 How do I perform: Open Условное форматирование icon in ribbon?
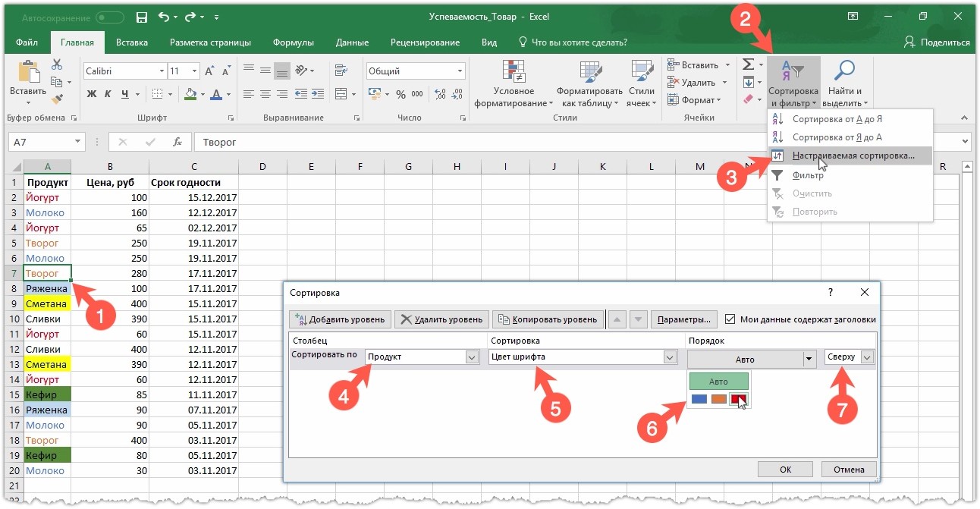[514, 71]
